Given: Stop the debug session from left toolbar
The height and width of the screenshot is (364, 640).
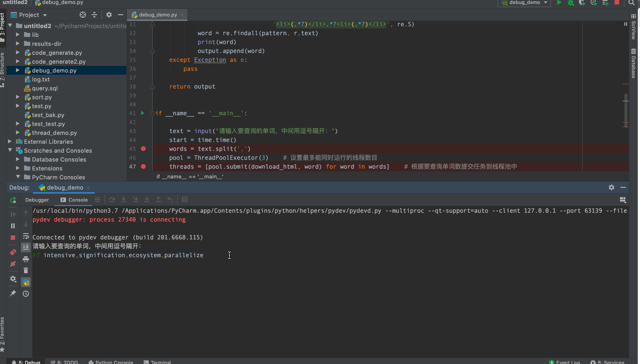Looking at the screenshot, I should [13, 238].
